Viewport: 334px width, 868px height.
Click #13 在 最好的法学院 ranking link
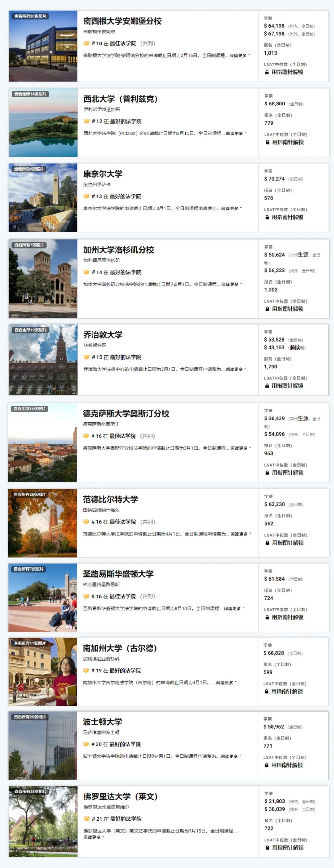coord(116,197)
